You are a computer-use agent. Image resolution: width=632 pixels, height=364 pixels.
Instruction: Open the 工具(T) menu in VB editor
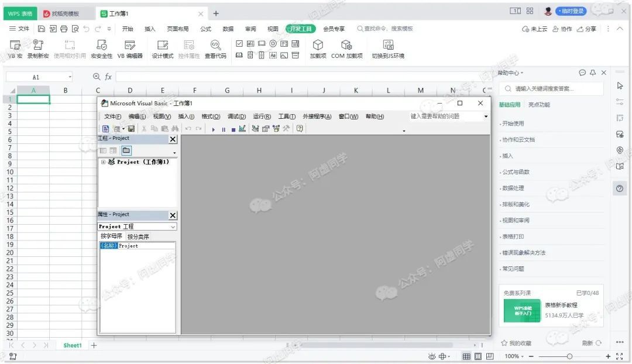[287, 116]
